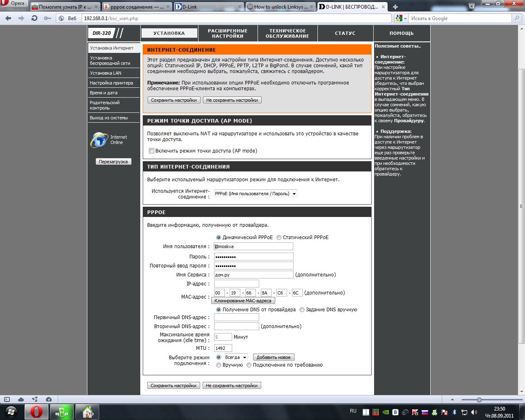Click bottom Сохранить настройки button

coord(173,386)
